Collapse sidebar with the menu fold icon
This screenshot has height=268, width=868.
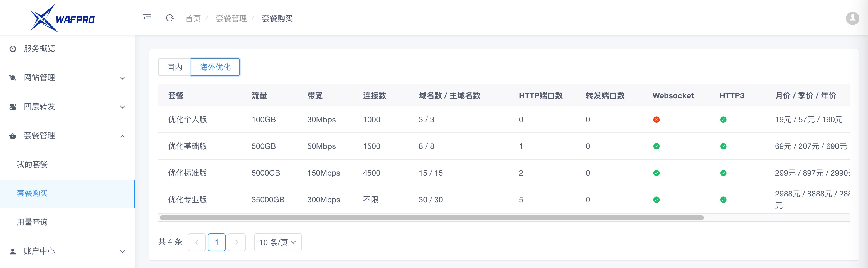click(147, 18)
